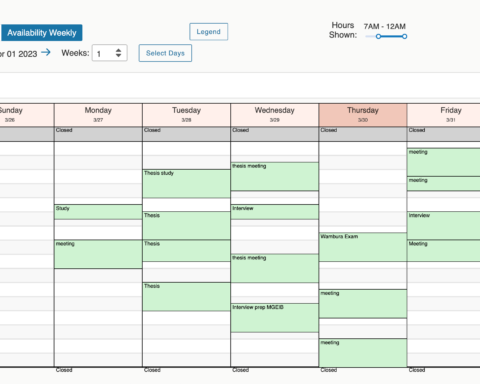480x384 pixels.
Task: Open Friday's Interview event
Action: pyautogui.click(x=444, y=226)
